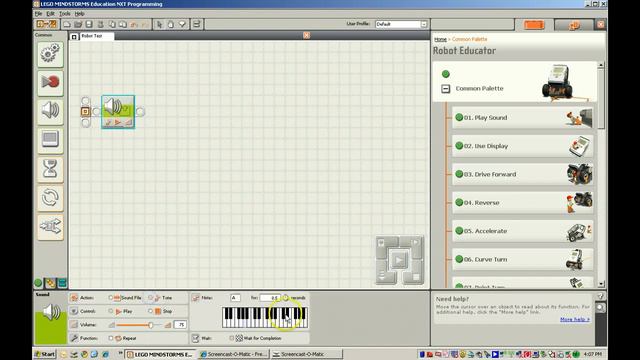Screen dimensions: 640x360
Task: Open the 03. Drive Forward lesson
Action: (522, 174)
